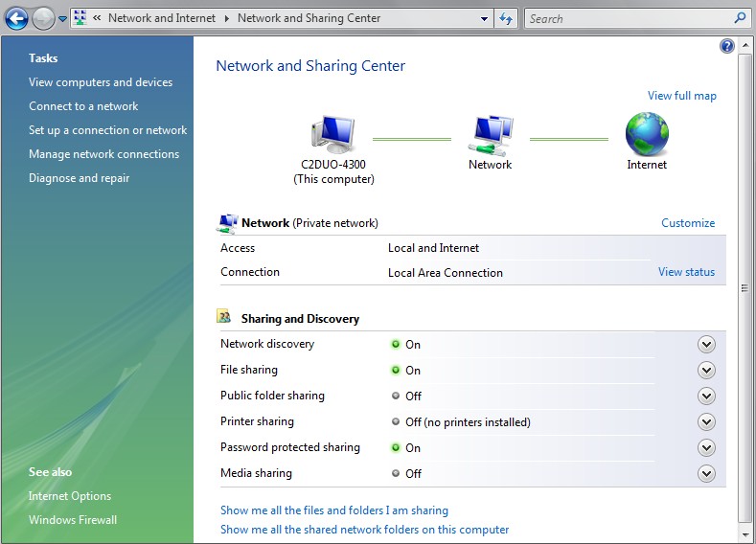The image size is (756, 544).
Task: Click the Back arrow button
Action: (16, 19)
